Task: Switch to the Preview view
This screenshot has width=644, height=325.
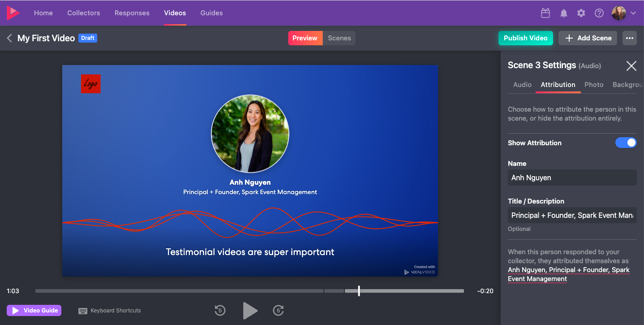Action: pos(305,38)
